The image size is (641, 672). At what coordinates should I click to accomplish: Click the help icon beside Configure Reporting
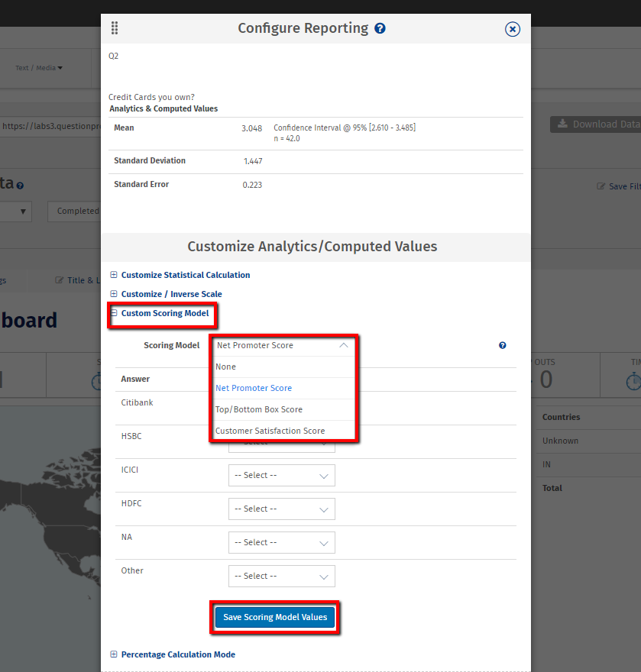(380, 28)
